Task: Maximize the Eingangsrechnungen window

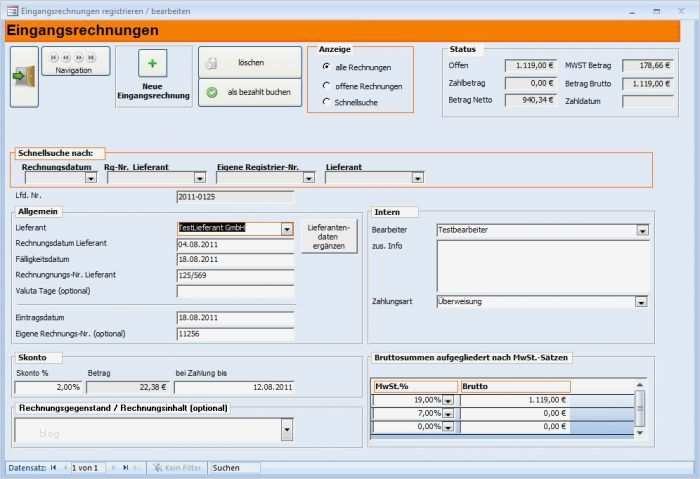Action: coord(657,12)
